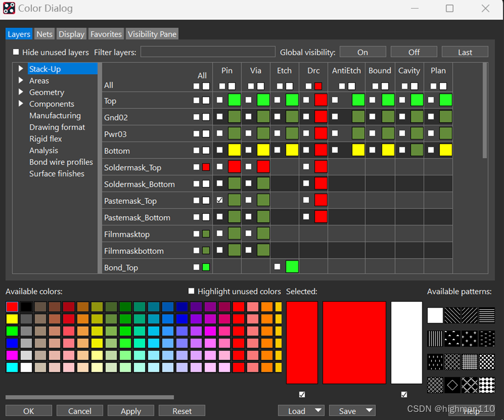Screen dimensions: 504x420
Task: Open the Load dropdown menu
Action: click(318, 411)
